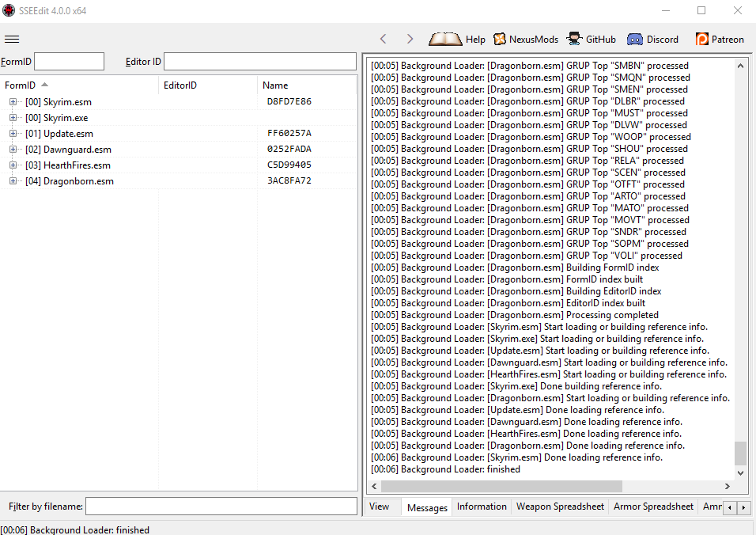Viewport: 756px width, 535px height.
Task: Click the 'Background Loader: finished' log line in messages
Action: [445, 469]
